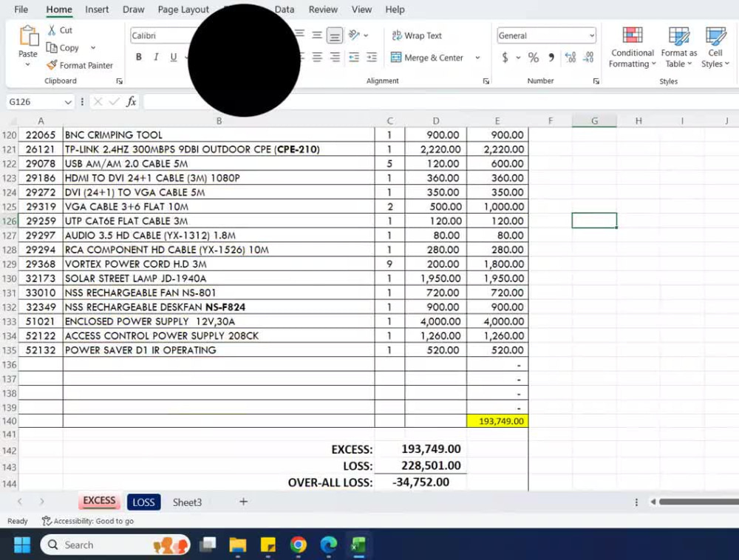Select the EXCESS sheet tab
This screenshot has height=560, width=739.
click(99, 501)
